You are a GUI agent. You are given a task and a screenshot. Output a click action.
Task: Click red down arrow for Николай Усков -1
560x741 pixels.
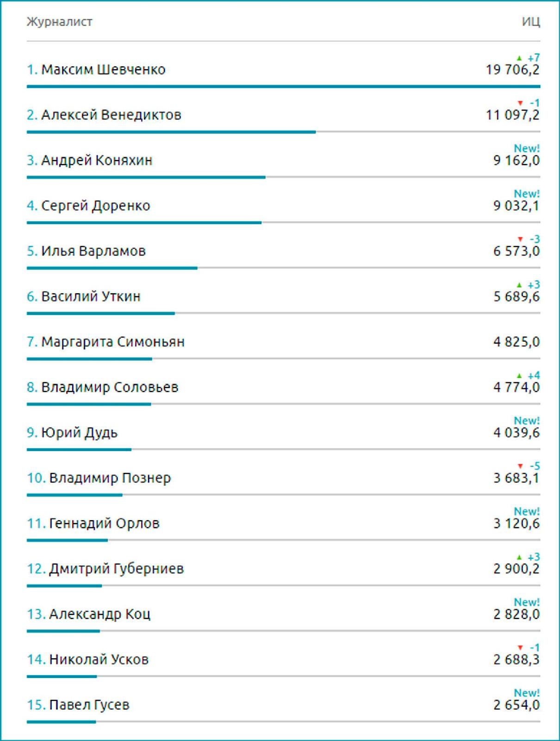[520, 647]
